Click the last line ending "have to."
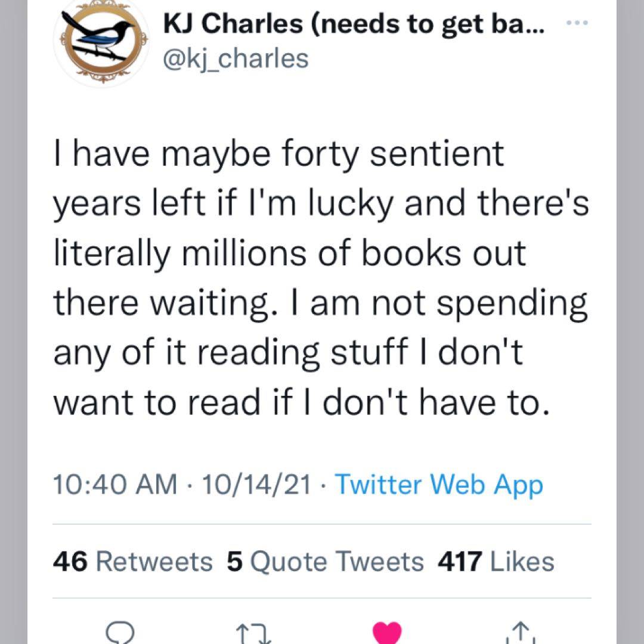644x644 pixels. tap(300, 404)
